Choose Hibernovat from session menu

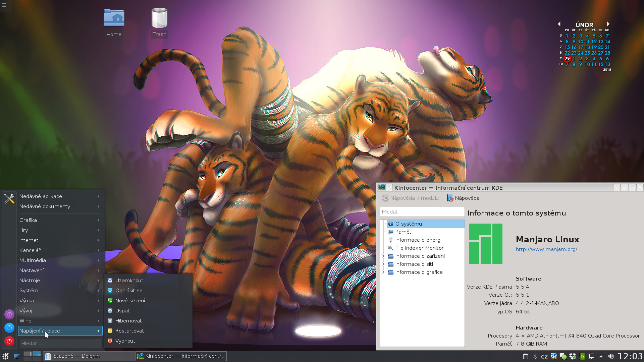pos(148,321)
